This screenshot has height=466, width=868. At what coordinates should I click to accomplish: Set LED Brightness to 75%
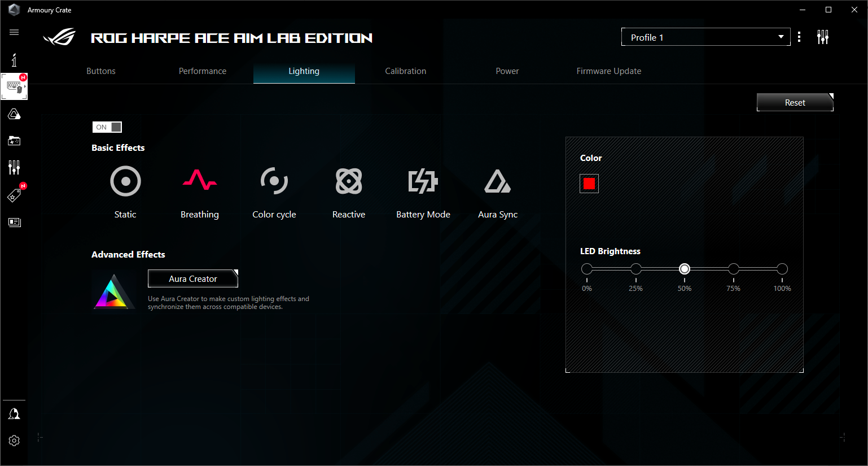(734, 269)
